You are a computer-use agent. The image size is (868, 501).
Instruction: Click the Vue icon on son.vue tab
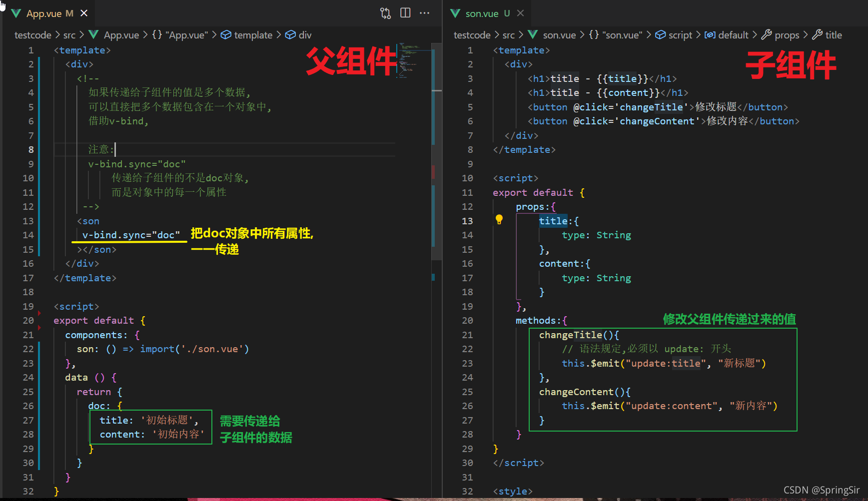455,13
